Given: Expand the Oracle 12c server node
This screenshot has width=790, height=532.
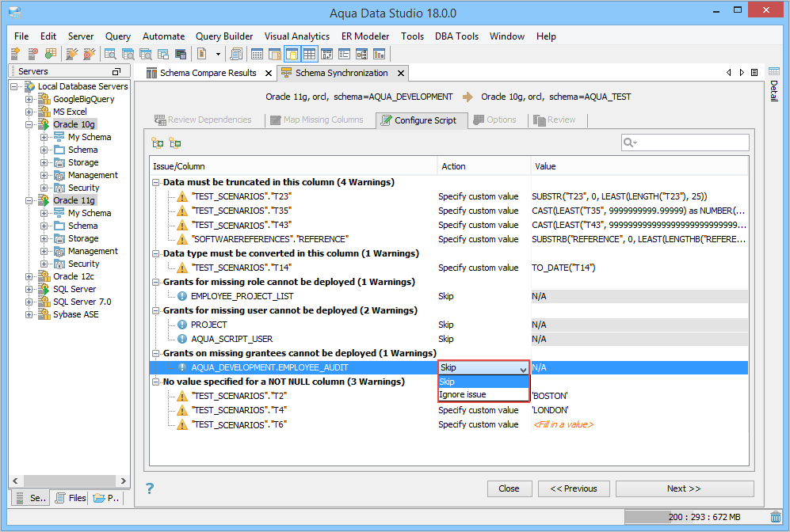Looking at the screenshot, I should pyautogui.click(x=29, y=276).
